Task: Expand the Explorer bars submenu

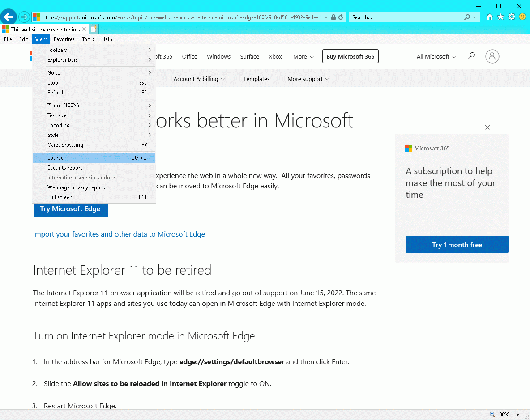Action: [x=94, y=60]
